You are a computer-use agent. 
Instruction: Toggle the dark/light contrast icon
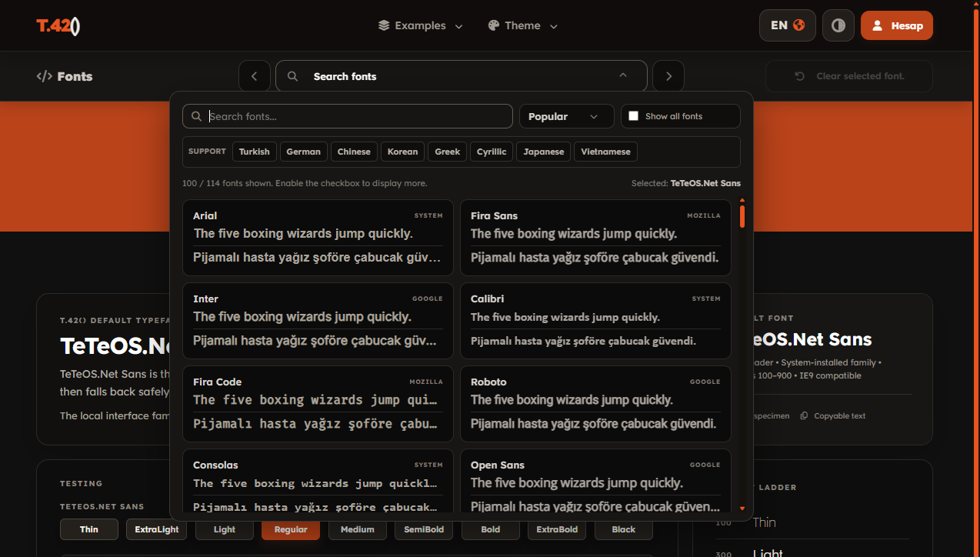click(838, 25)
